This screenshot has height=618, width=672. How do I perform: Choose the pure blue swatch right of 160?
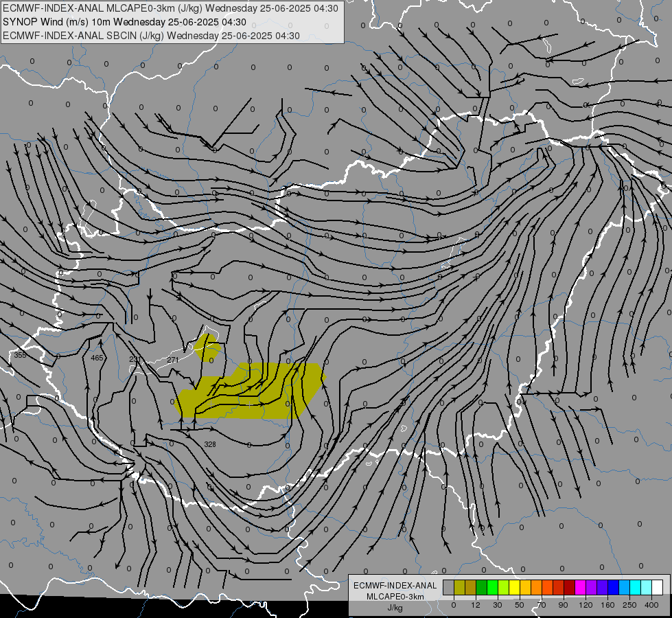[x=614, y=587]
